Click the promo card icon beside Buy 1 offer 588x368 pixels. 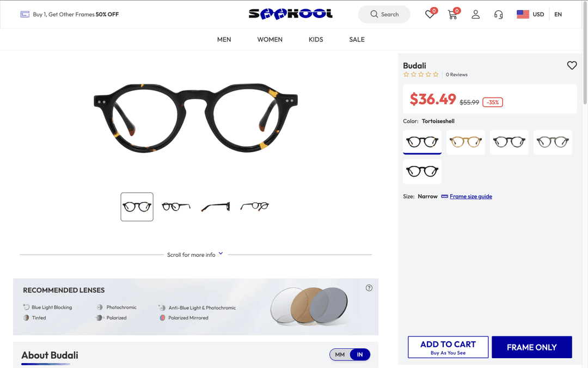pos(24,14)
